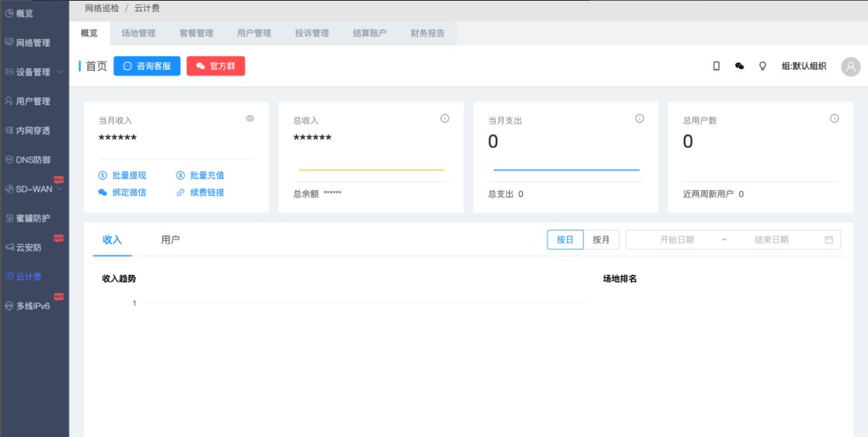Viewport: 868px width, 437px height.
Task: Select the 按月 monthly view option
Action: [x=601, y=239]
